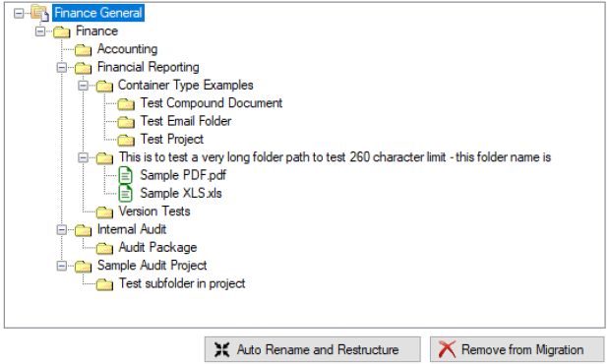
Task: Click Remove from Migration button
Action: [518, 349]
